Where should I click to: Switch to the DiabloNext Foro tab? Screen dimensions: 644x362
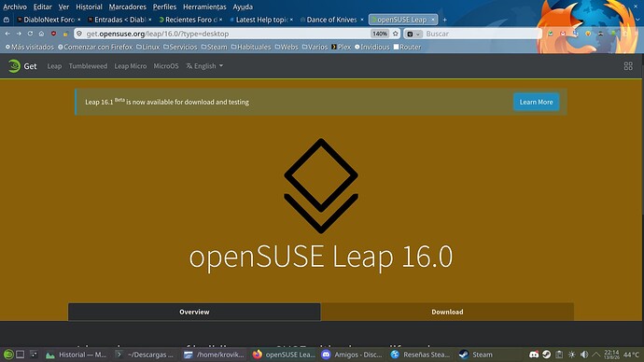pyautogui.click(x=49, y=20)
